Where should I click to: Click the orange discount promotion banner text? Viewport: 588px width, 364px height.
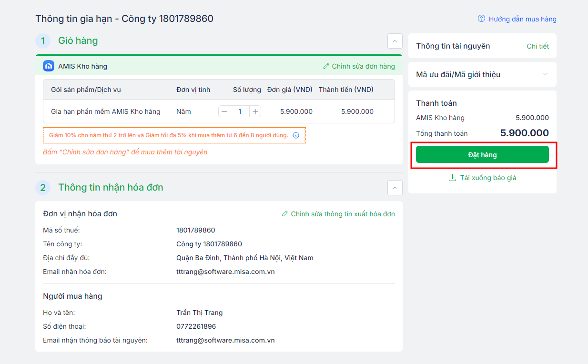169,135
